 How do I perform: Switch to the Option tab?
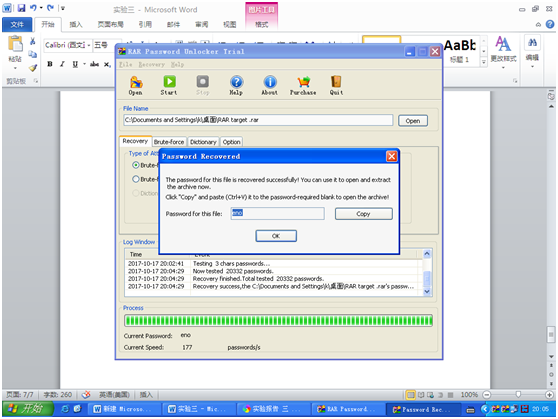pos(231,142)
